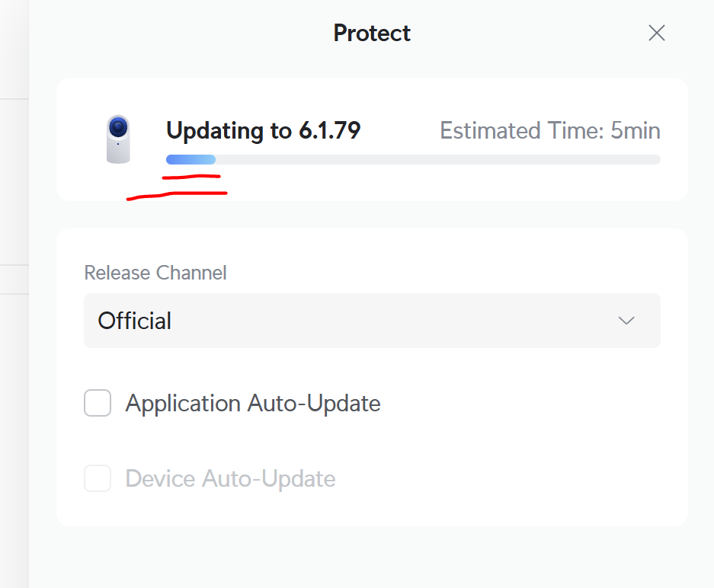Click the blue update progress bar
Image resolution: width=714 pixels, height=588 pixels.
pos(191,160)
